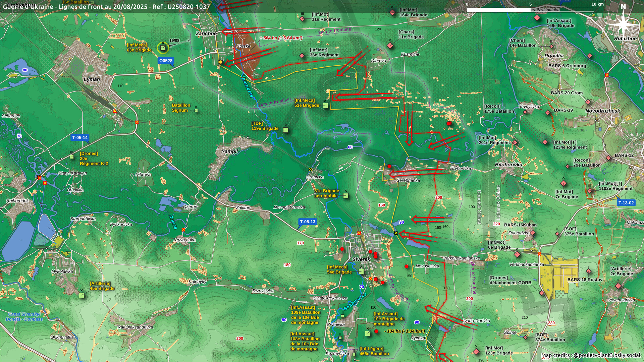Click the T-05-14 road sign
This screenshot has height=362, width=644.
tap(80, 137)
